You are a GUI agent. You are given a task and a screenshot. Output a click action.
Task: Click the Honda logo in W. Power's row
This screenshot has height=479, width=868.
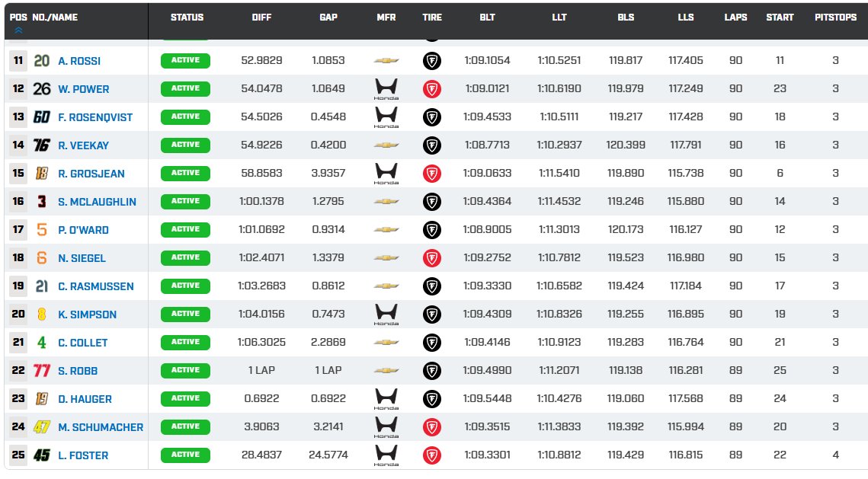point(386,89)
